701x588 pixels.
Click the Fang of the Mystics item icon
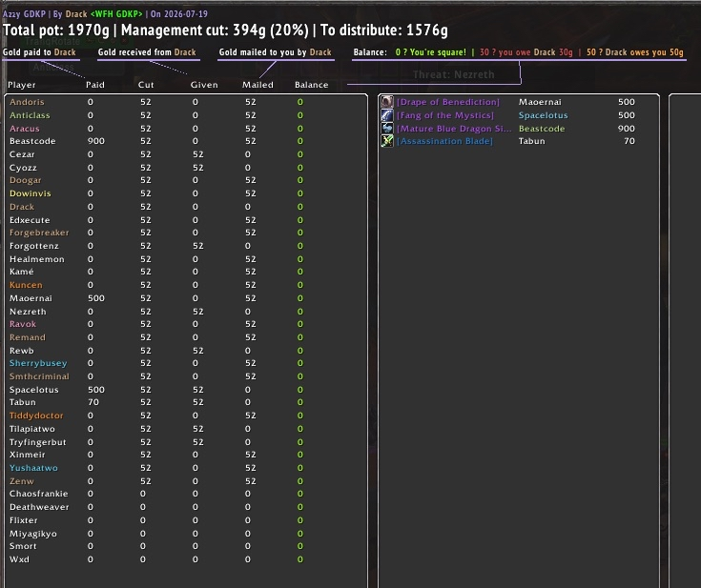click(386, 115)
